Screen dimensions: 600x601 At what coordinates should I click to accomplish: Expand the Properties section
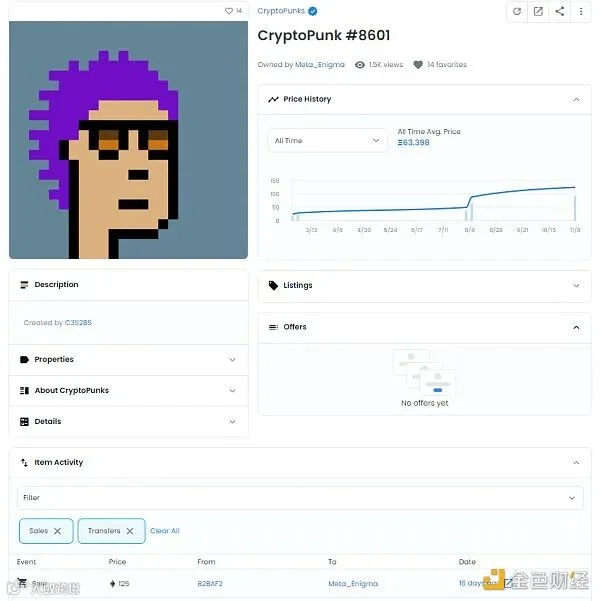tap(128, 360)
